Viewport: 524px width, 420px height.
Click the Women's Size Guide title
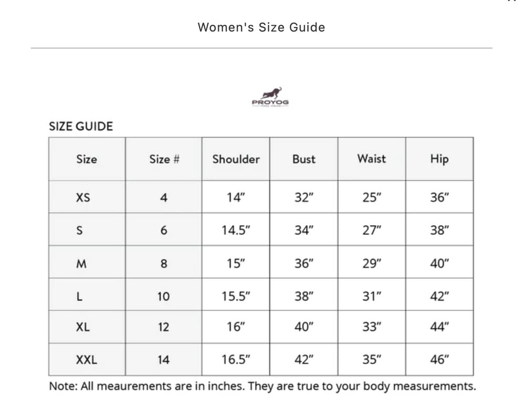click(x=261, y=27)
